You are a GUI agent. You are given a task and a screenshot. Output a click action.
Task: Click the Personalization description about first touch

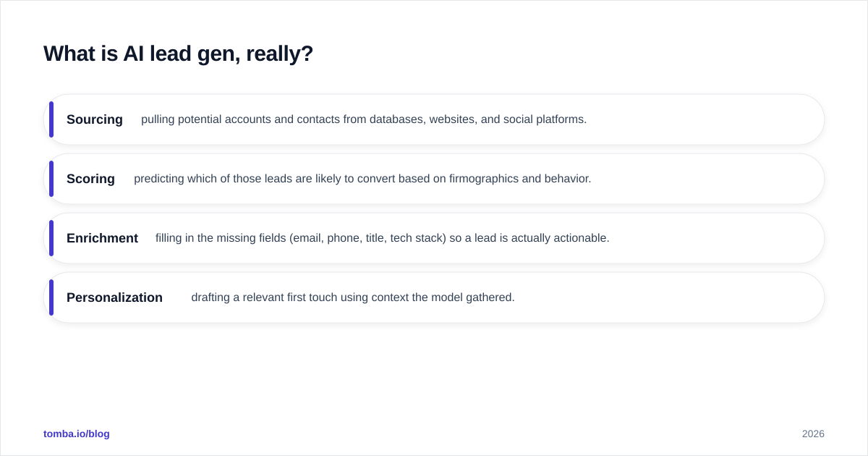353,297
